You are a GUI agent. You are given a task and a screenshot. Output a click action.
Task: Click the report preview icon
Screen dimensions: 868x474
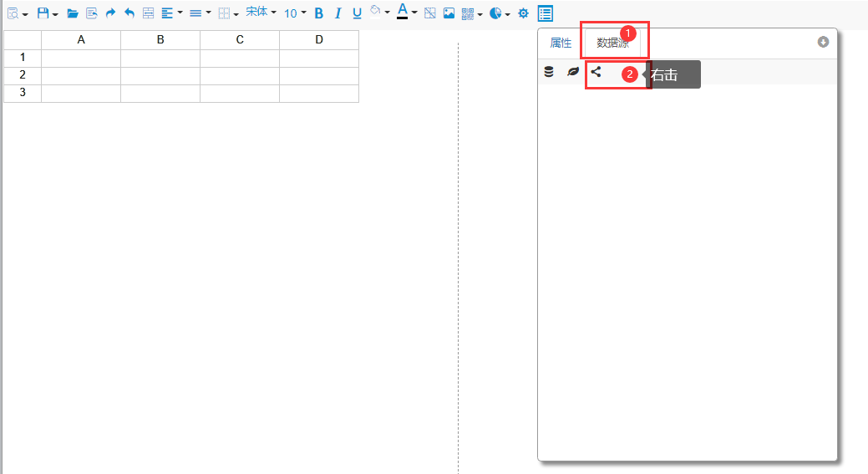tap(13, 13)
